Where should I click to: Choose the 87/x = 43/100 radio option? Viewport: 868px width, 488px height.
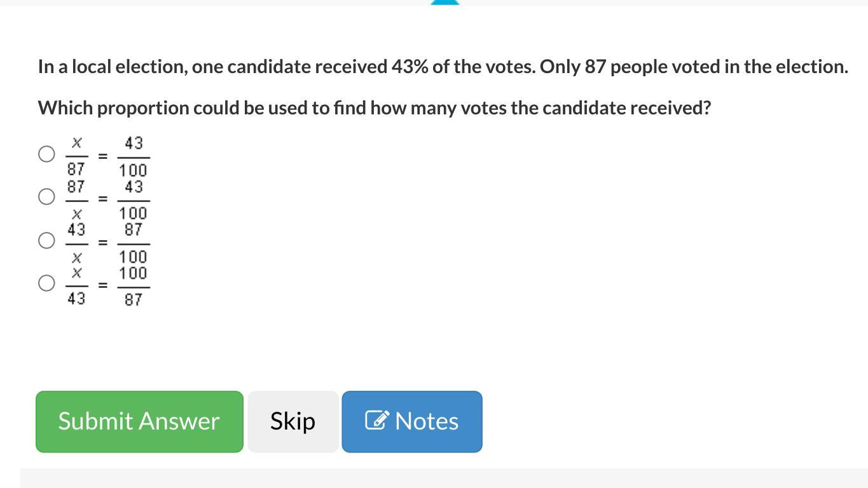(46, 197)
